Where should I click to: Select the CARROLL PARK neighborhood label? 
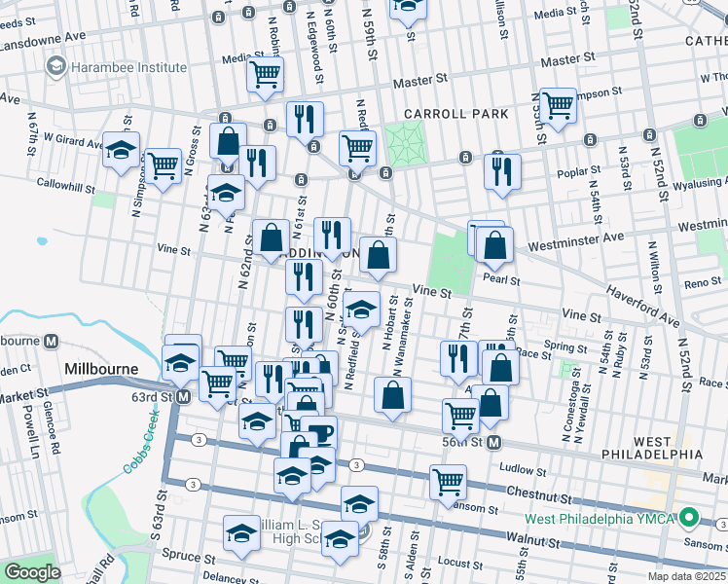[456, 114]
